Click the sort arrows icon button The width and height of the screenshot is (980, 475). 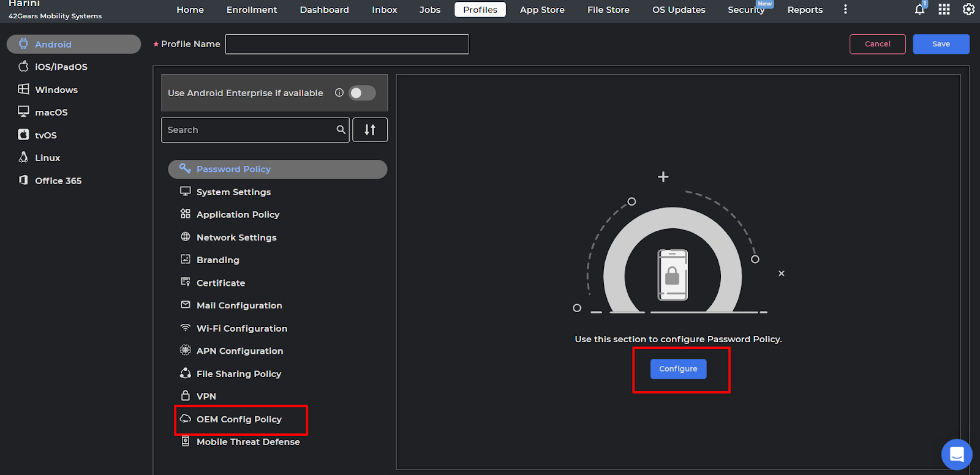370,130
